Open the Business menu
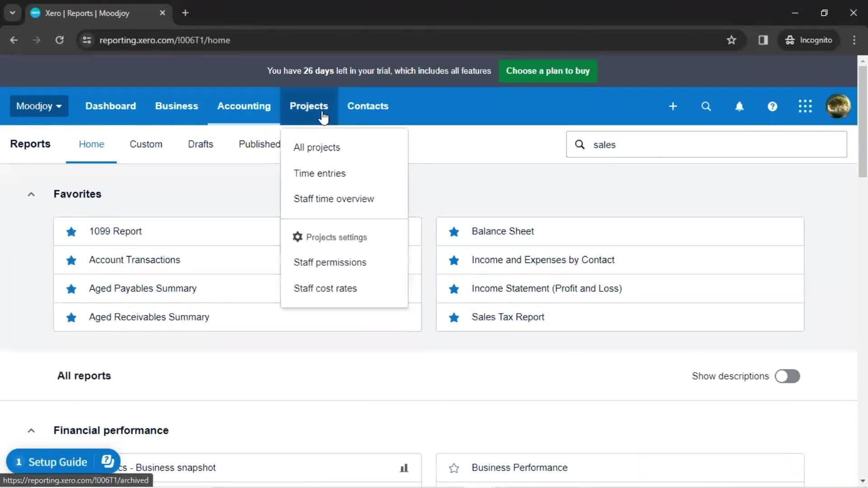This screenshot has width=868, height=488. pos(176,106)
